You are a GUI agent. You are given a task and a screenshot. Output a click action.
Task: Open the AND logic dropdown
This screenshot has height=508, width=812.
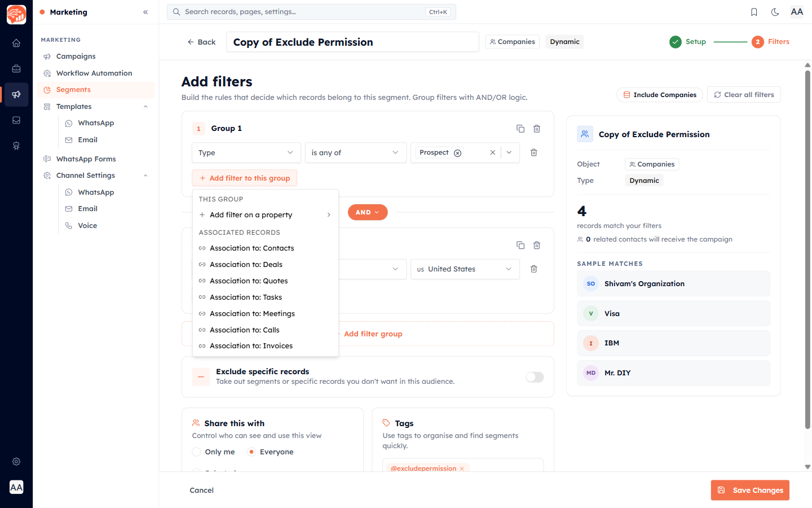tap(368, 212)
